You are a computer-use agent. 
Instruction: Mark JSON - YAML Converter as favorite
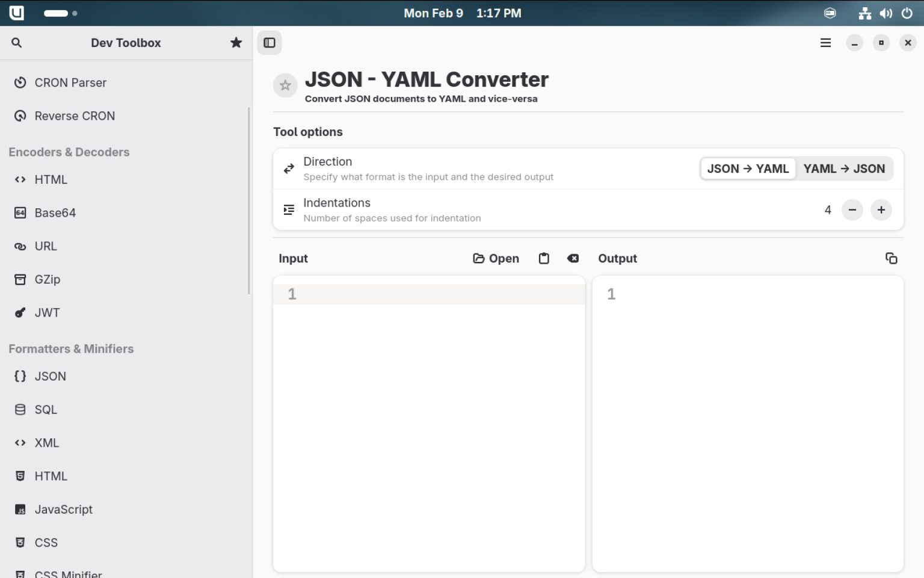tap(285, 85)
